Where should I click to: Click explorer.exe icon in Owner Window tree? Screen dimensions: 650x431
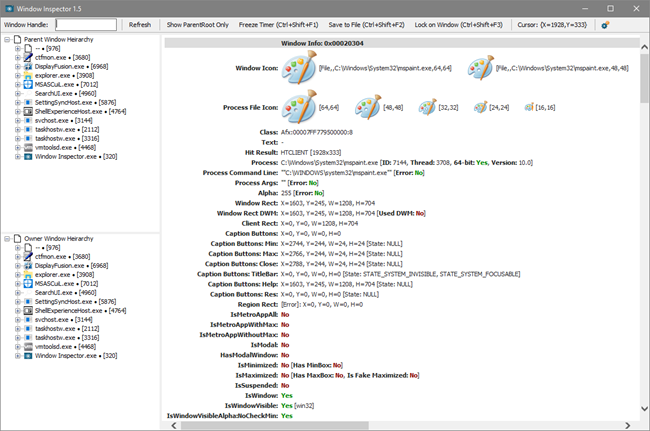(28, 274)
